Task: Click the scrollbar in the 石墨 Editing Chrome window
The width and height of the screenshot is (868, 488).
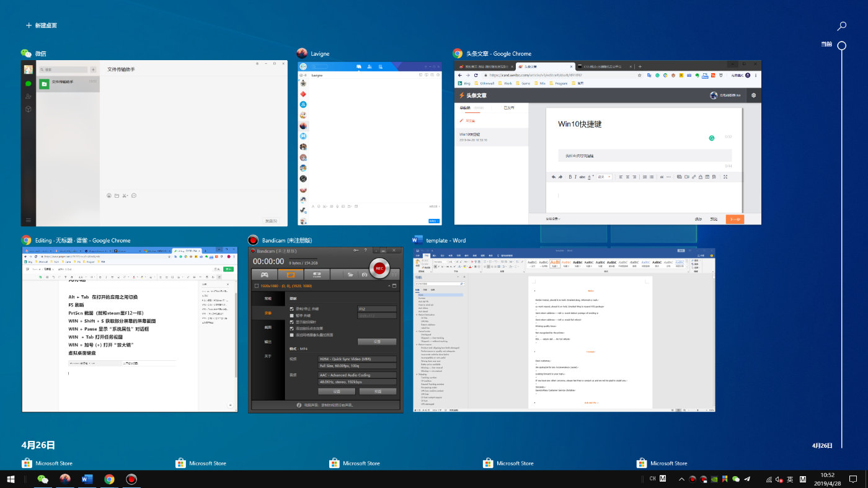Action: [x=236, y=335]
